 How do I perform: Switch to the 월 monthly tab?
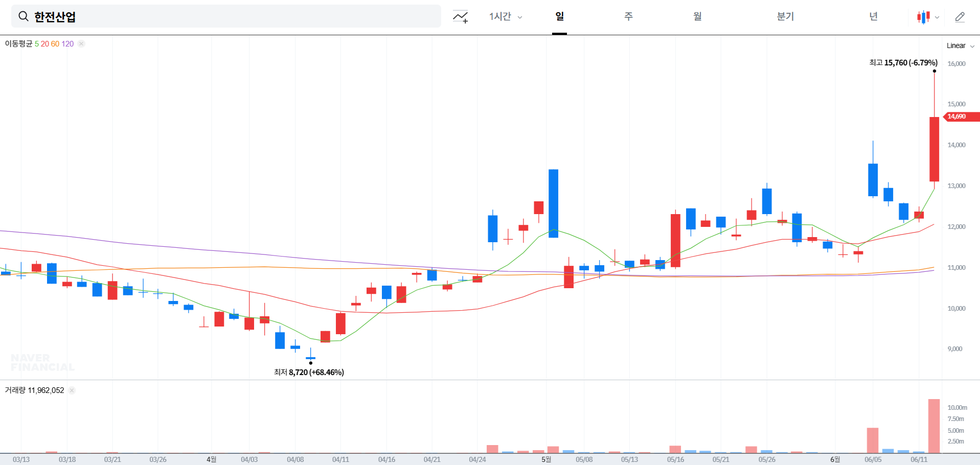(x=697, y=16)
